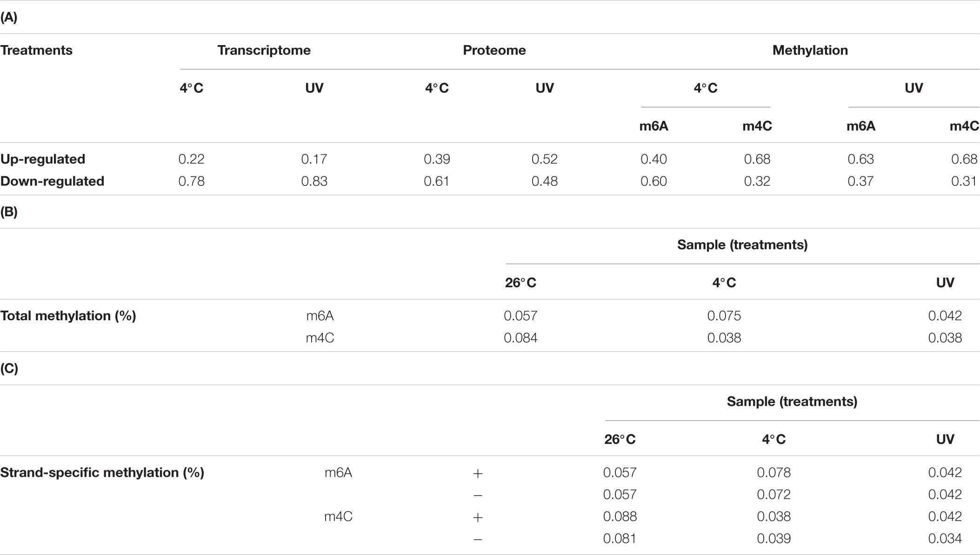
Task: Click the 0.22 up-regulated transcriptome value
Action: pyautogui.click(x=191, y=159)
